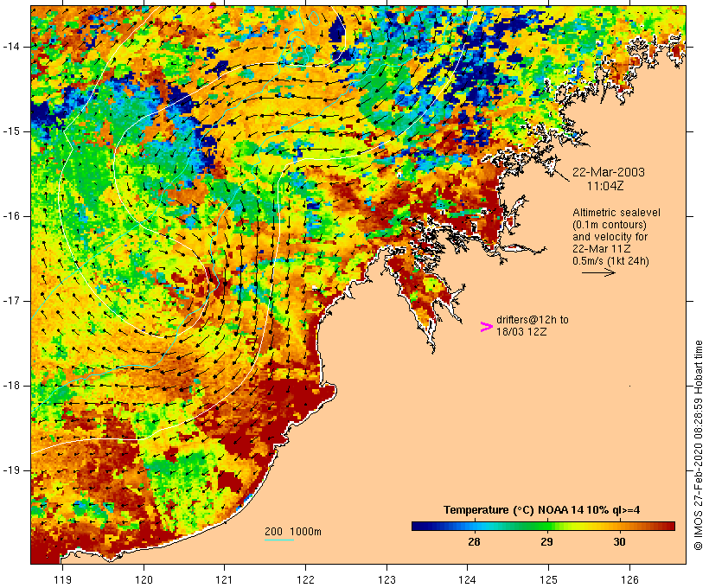Click the '22-Mar 11Z' velocity date text

[x=602, y=249]
